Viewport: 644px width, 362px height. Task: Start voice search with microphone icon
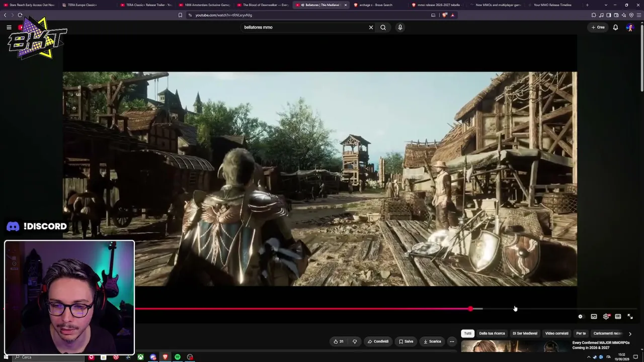(400, 27)
